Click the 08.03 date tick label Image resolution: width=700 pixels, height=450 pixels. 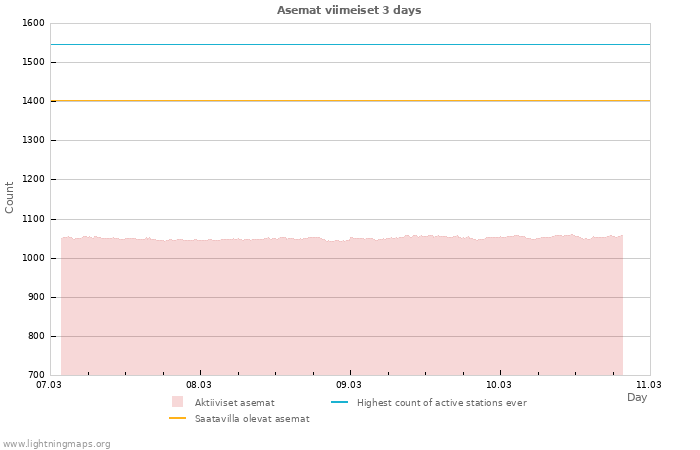pyautogui.click(x=199, y=384)
